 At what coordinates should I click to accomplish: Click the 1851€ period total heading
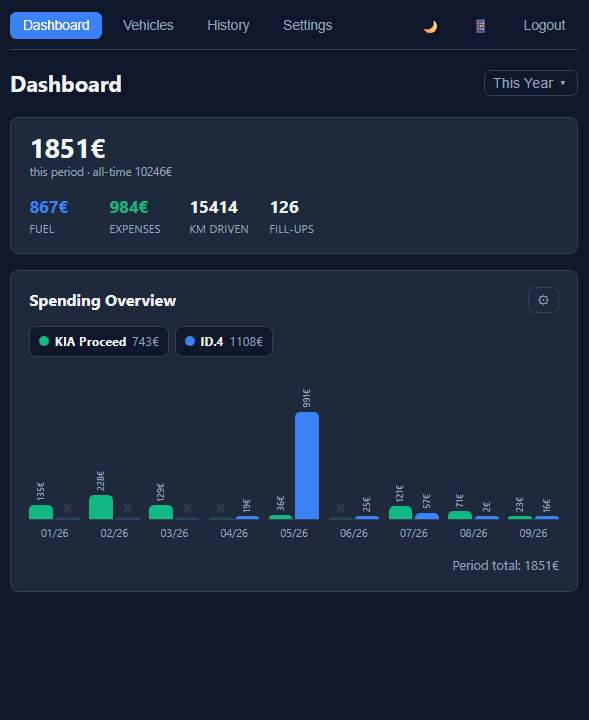[68, 149]
